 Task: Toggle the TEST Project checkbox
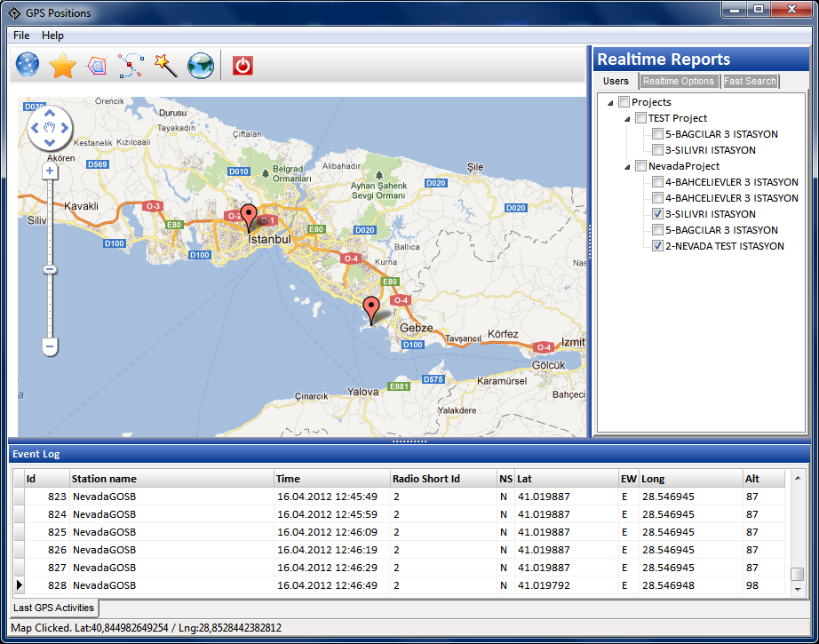pyautogui.click(x=640, y=118)
